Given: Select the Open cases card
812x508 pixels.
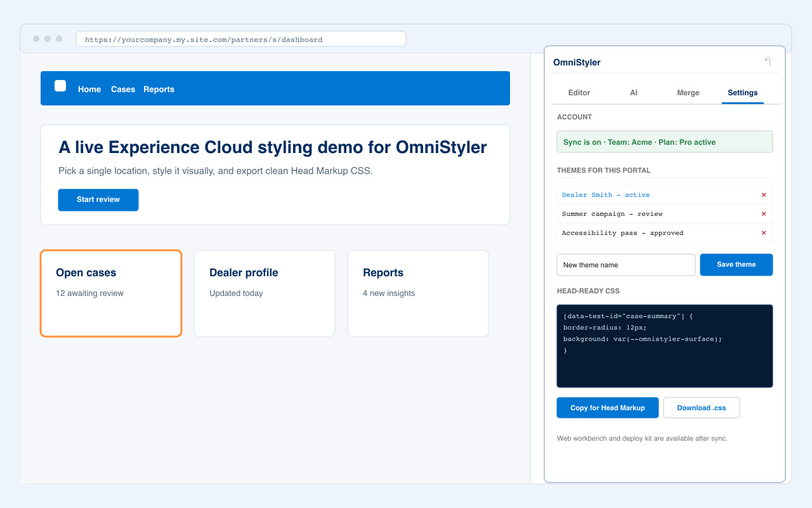Looking at the screenshot, I should click(x=111, y=293).
